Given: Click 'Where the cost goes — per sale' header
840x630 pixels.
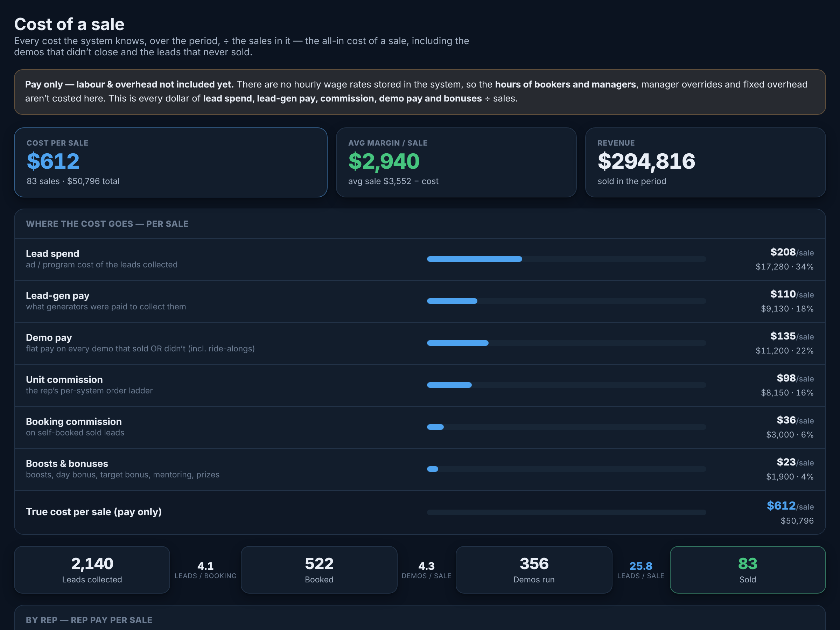Looking at the screenshot, I should pos(107,224).
